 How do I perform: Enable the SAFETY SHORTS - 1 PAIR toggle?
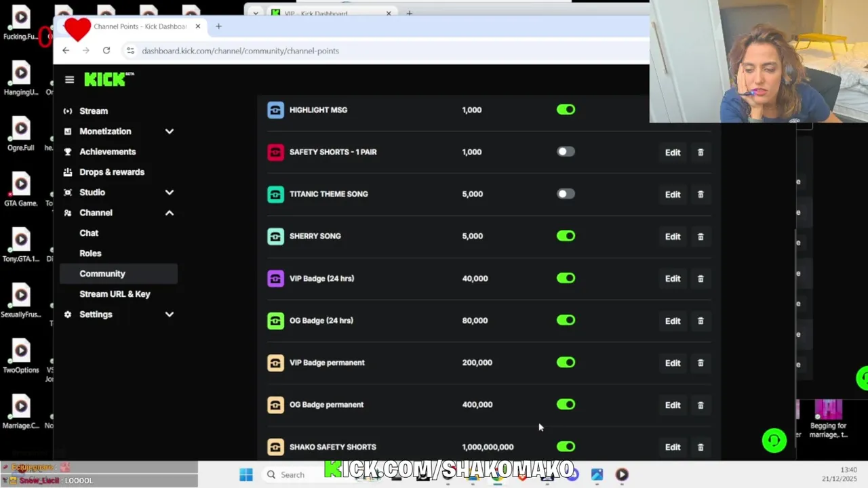(566, 152)
